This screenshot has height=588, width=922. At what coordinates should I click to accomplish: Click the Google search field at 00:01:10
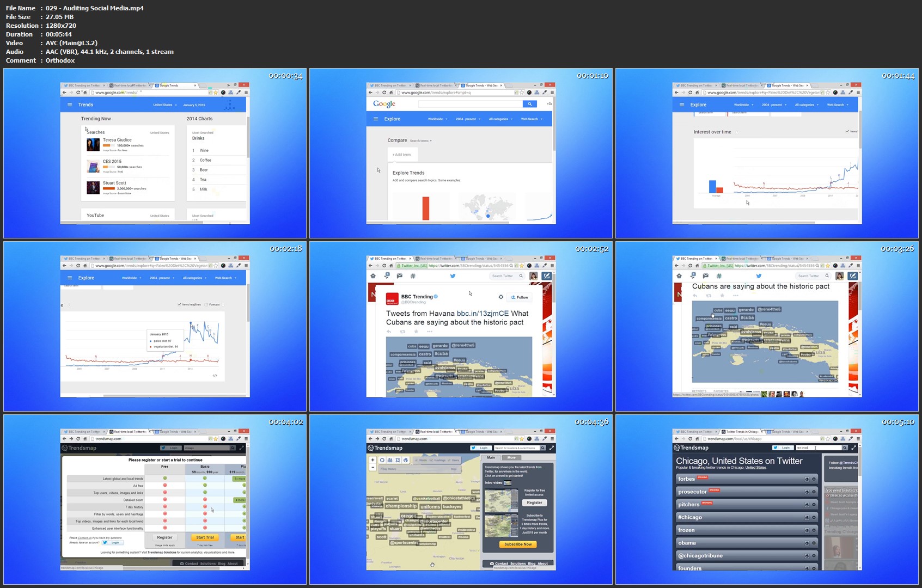470,104
